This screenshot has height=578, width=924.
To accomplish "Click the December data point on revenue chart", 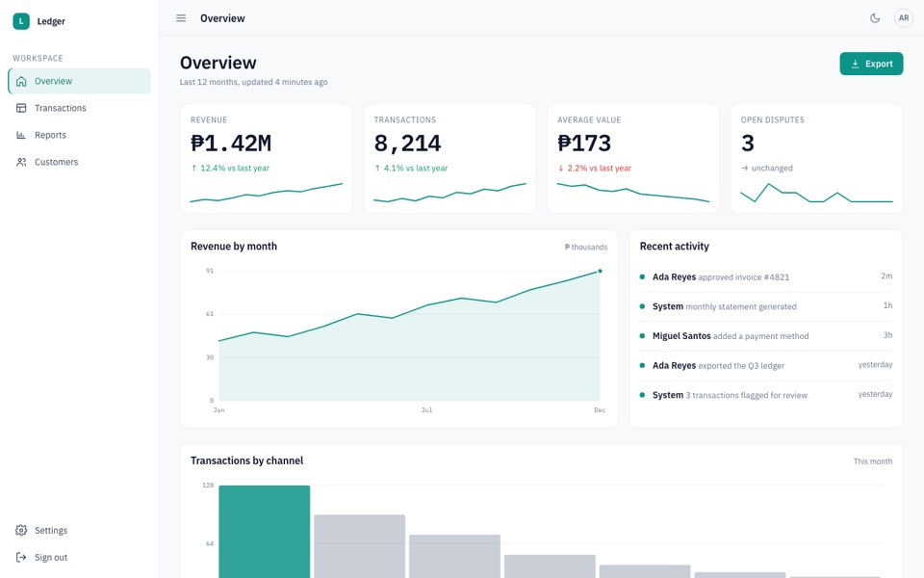I will [x=600, y=272].
